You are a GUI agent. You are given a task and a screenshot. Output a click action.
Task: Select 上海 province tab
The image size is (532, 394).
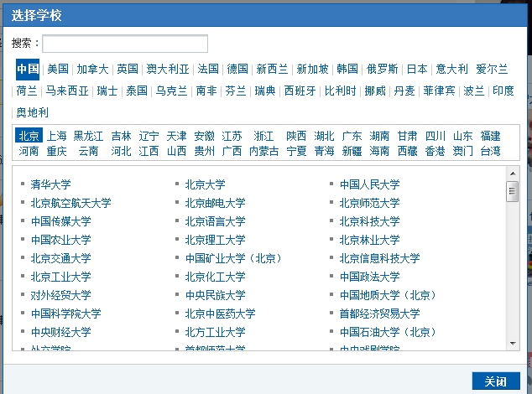pyautogui.click(x=57, y=136)
